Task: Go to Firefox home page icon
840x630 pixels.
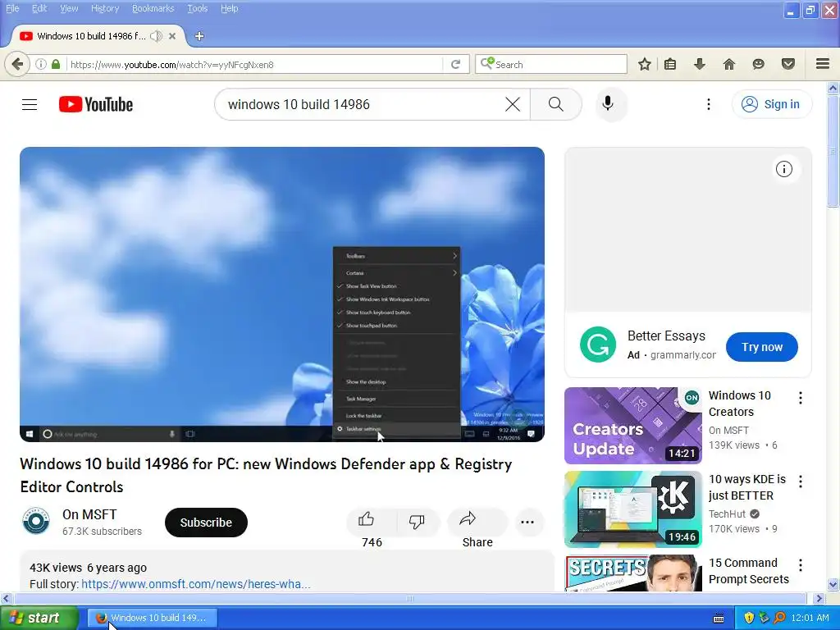Action: coord(729,64)
